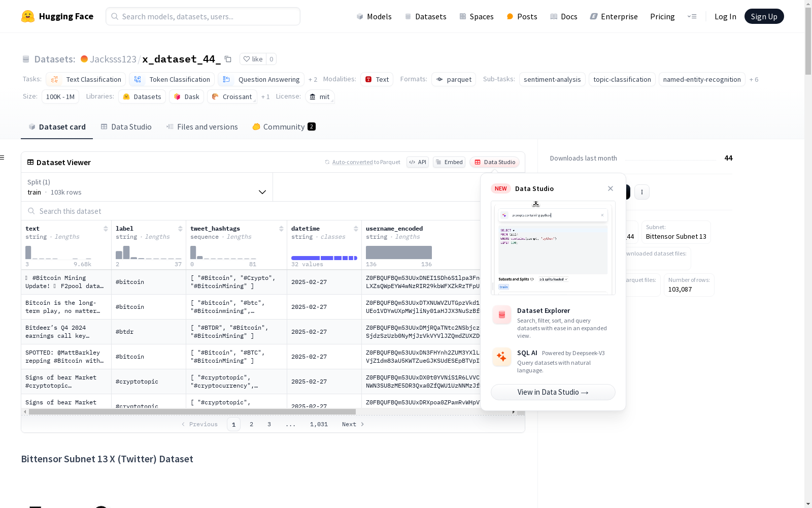
Task: Open Docs in the top navigation
Action: tap(564, 16)
